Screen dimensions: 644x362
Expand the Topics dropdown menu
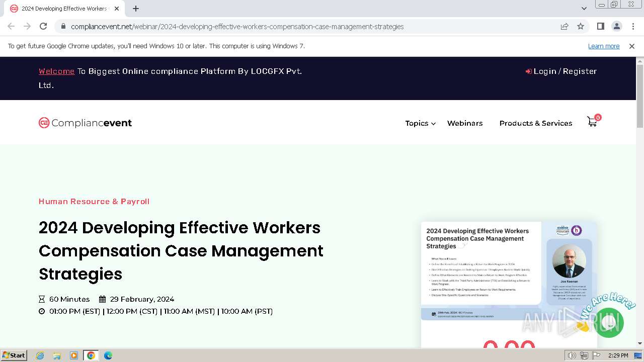point(420,123)
